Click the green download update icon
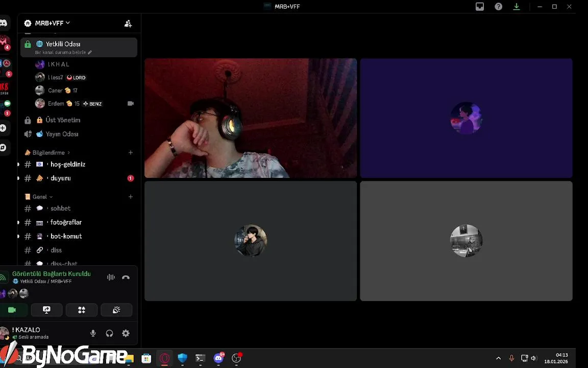This screenshot has width=588, height=368. click(517, 6)
